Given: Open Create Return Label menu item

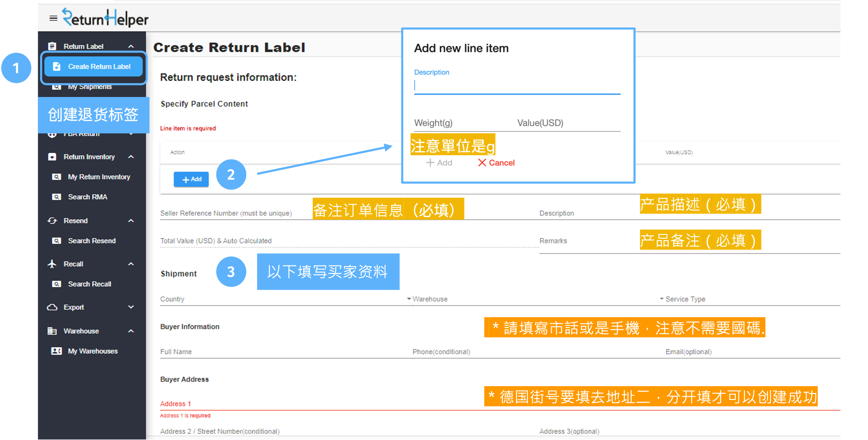Looking at the screenshot, I should (x=94, y=67).
